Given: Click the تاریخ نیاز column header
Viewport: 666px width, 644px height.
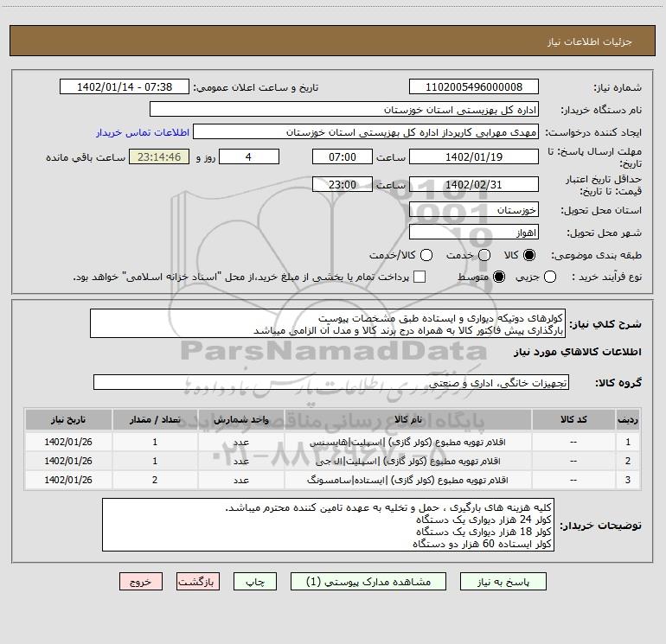Looking at the screenshot, I should click(x=68, y=420).
